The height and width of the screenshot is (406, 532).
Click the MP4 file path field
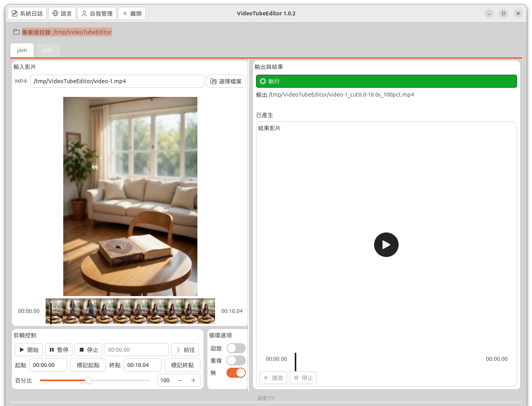coord(117,81)
